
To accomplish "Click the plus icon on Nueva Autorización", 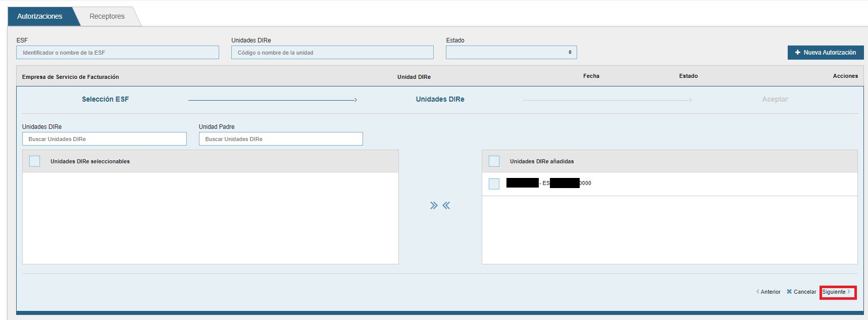I will pos(798,53).
